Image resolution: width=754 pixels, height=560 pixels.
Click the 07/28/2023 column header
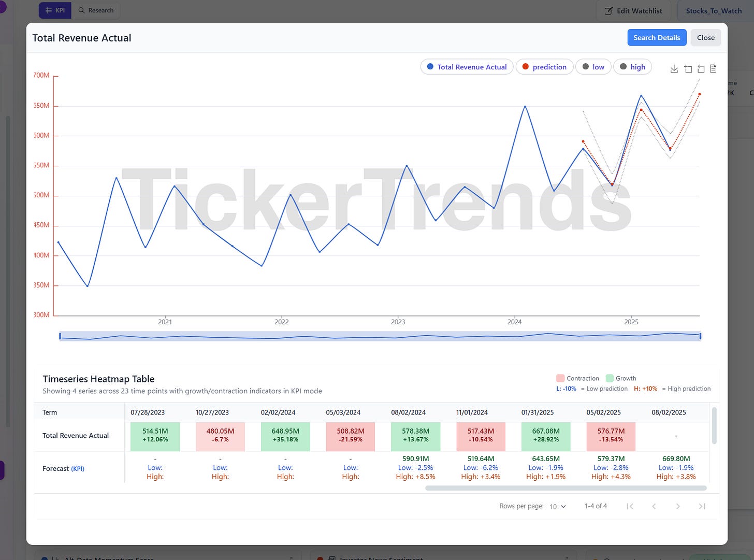click(x=148, y=412)
